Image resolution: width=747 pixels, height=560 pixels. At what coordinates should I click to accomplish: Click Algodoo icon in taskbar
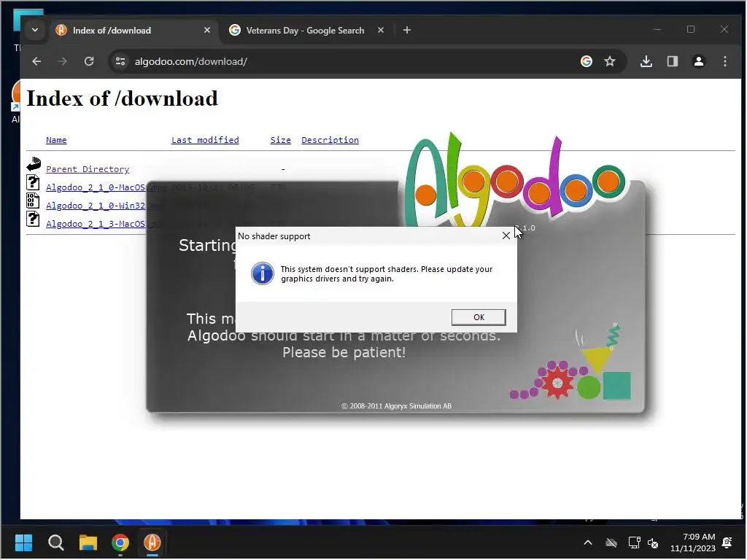click(x=152, y=542)
